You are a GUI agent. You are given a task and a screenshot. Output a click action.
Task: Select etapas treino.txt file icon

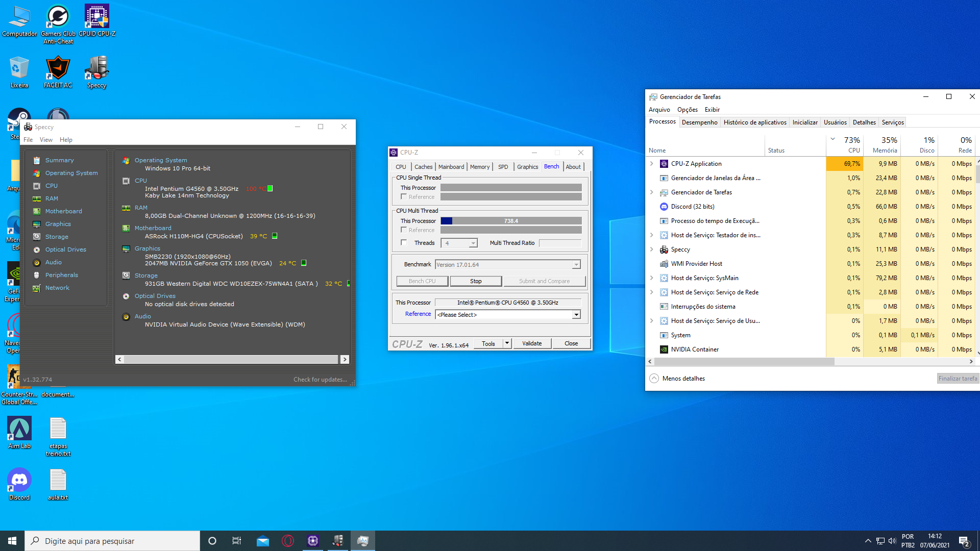tap(58, 436)
